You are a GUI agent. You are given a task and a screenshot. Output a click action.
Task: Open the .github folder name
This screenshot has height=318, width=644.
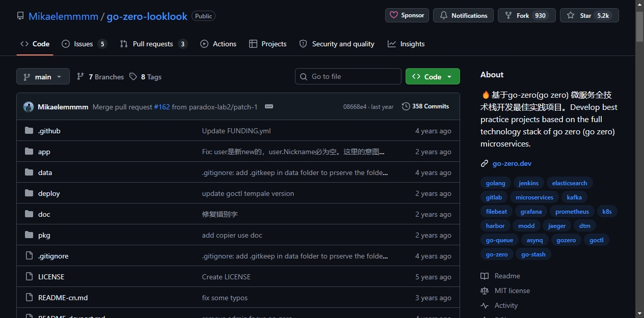coord(49,131)
